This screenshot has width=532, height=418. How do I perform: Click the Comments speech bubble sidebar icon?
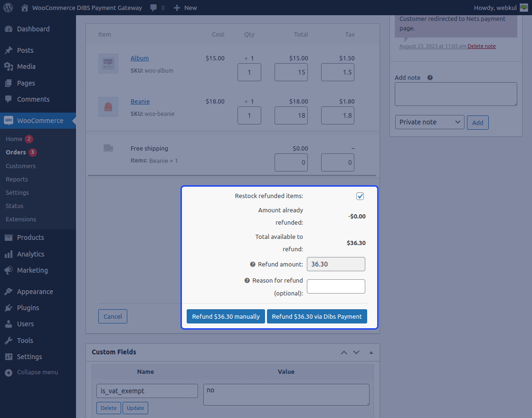9,99
